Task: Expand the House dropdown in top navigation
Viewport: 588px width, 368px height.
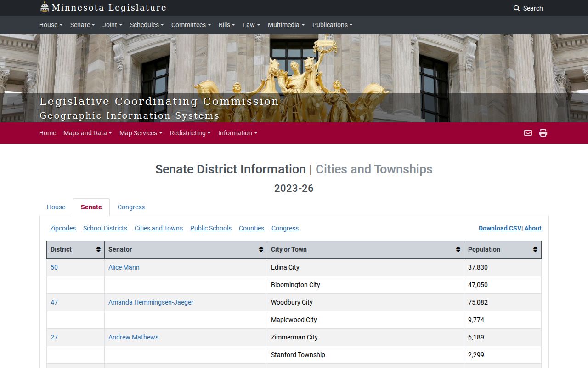Action: [x=51, y=25]
